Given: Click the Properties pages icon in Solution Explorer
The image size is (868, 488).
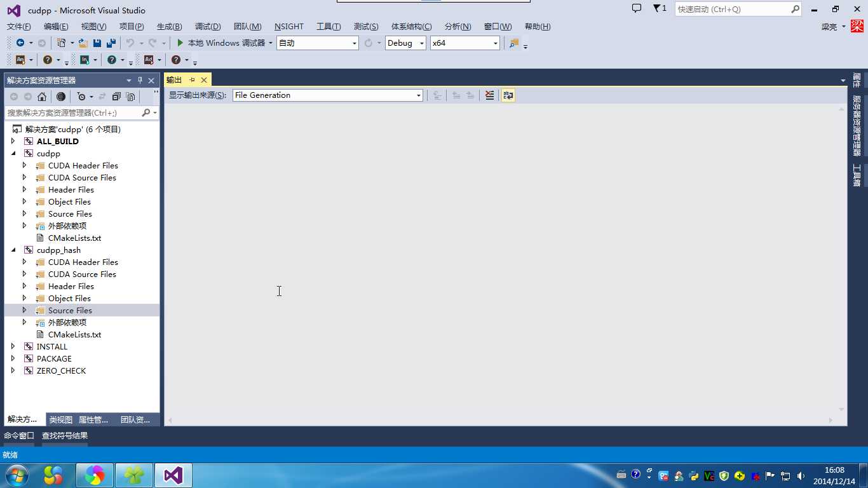Looking at the screenshot, I should coord(130,97).
